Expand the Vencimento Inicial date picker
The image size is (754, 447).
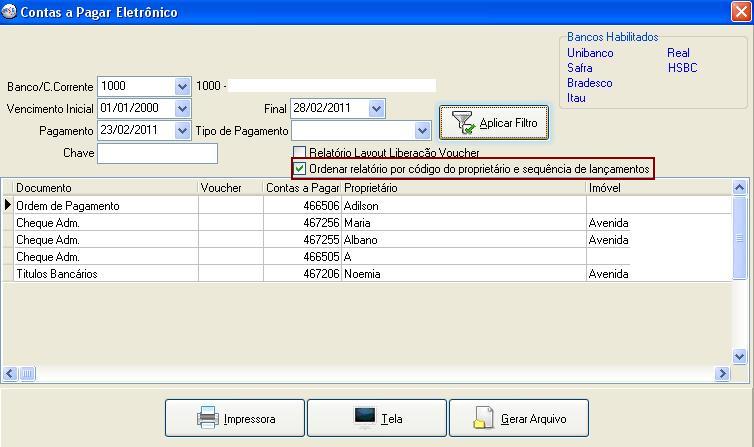click(x=182, y=108)
